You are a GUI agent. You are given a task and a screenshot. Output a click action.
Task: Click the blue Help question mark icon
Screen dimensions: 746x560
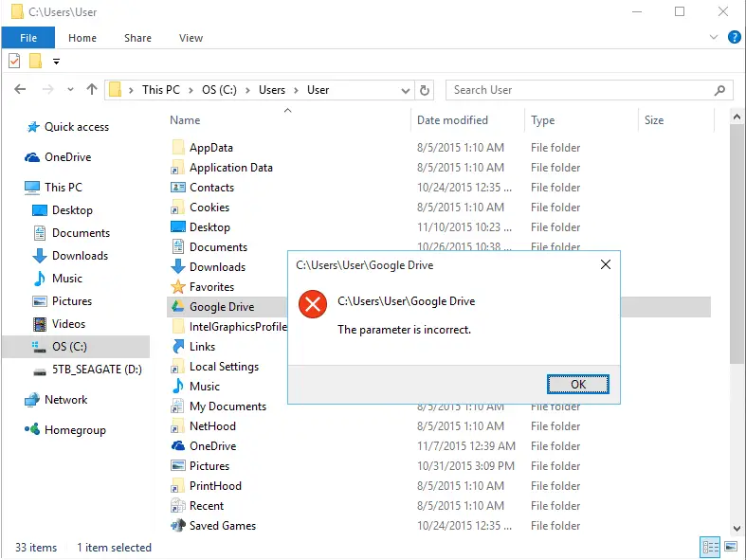click(x=734, y=37)
